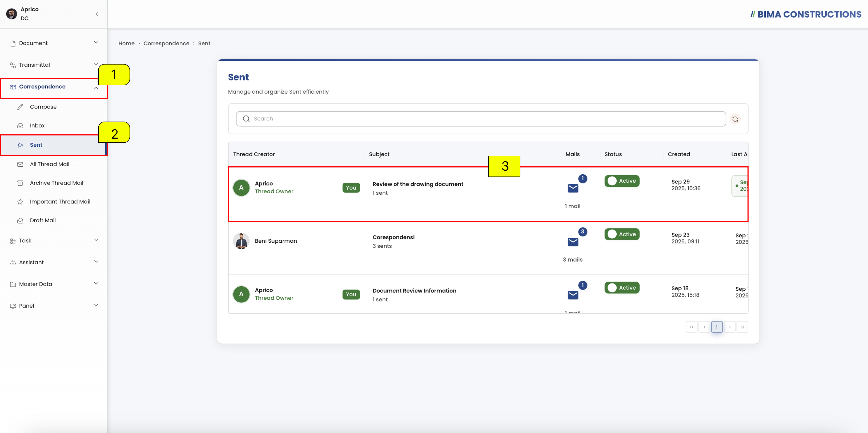Click the Compose pencil icon
The height and width of the screenshot is (433, 868).
coord(20,107)
